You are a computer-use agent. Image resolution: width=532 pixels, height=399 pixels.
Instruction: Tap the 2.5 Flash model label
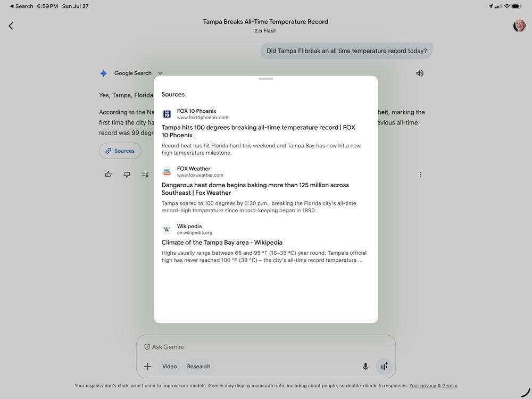click(x=265, y=30)
